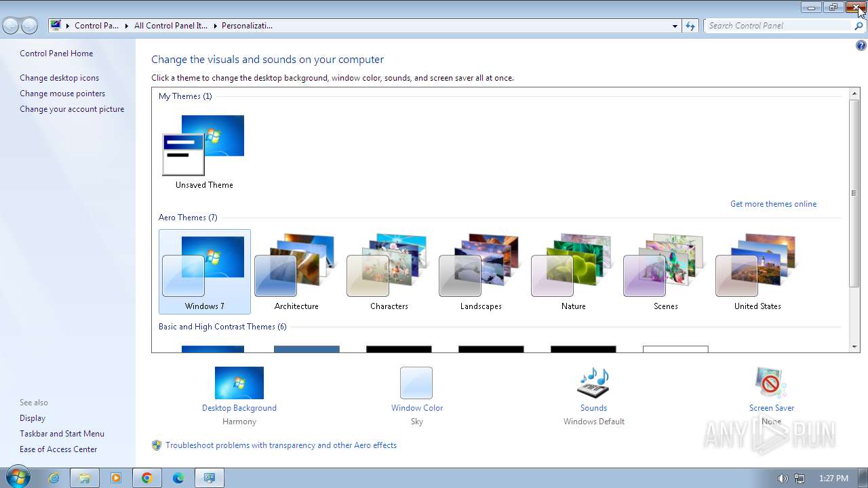Click the Desktop Background link text
This screenshot has width=868, height=488.
tap(239, 408)
